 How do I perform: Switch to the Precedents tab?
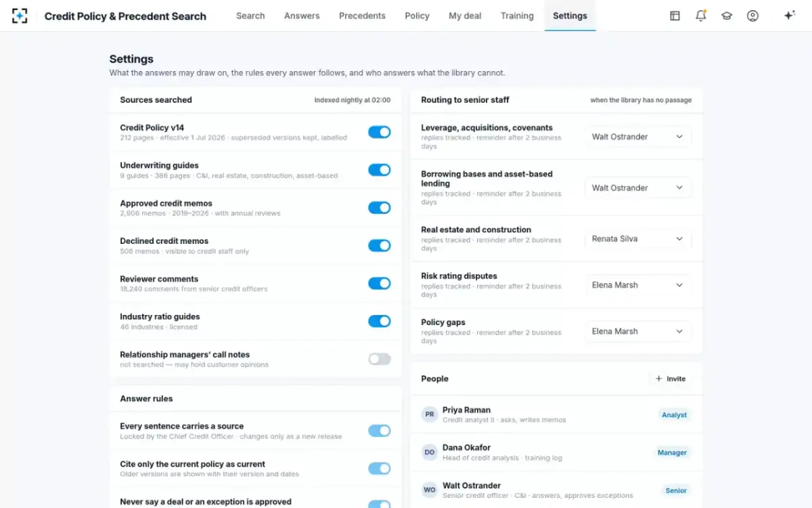[362, 16]
